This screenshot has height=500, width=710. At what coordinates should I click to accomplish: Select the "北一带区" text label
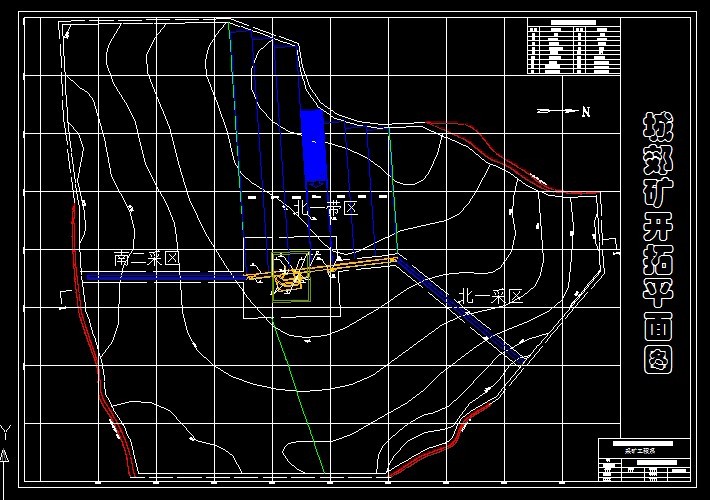click(326, 208)
